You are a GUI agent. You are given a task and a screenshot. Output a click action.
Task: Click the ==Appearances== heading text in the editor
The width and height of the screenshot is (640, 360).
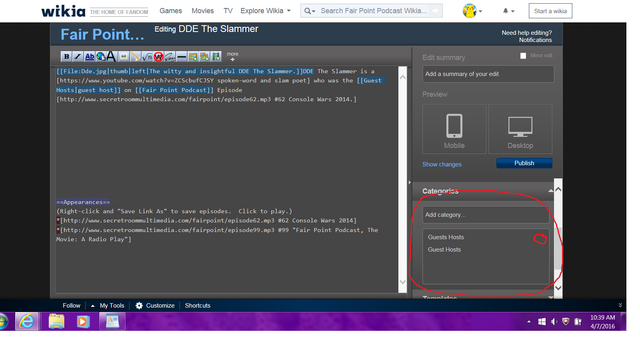pos(83,202)
